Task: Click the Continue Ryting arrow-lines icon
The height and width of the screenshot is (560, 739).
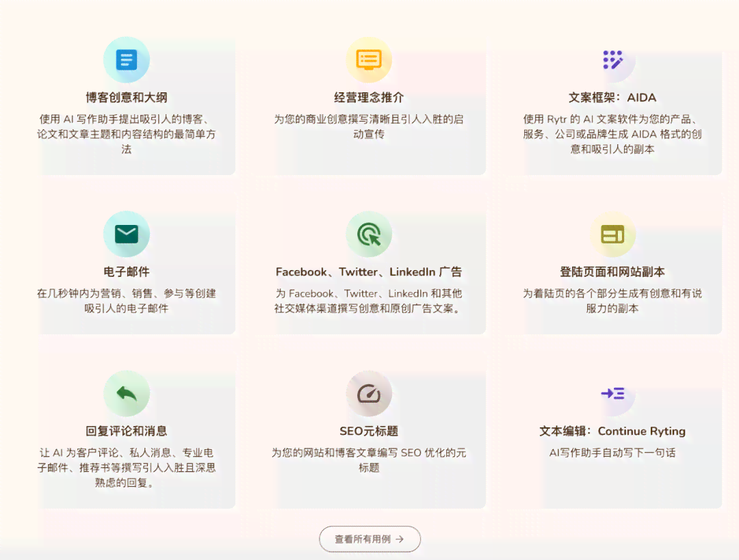Action: (612, 393)
